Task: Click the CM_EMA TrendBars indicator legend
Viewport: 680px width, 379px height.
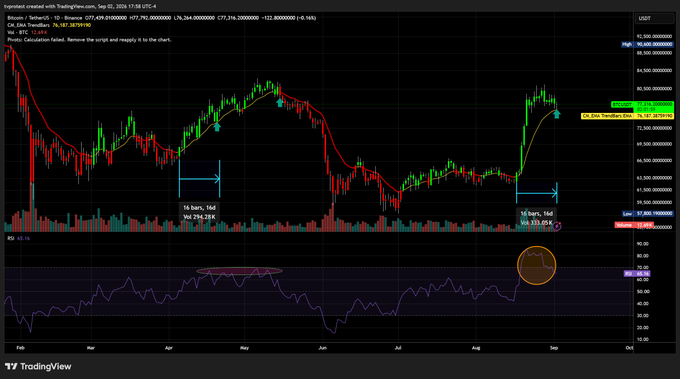Action: click(x=29, y=25)
